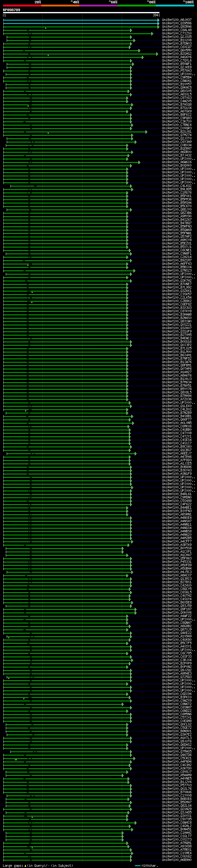197x868 pixels.
Task: Click the purple ~60% legend segment
Action: [x=99, y=6]
